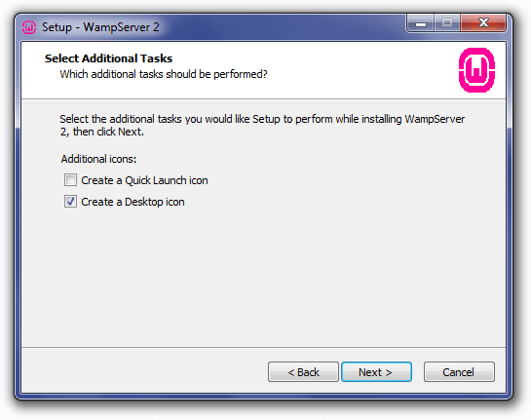
Task: Click the instruction paragraph about additional tasks
Action: pyautogui.click(x=262, y=125)
